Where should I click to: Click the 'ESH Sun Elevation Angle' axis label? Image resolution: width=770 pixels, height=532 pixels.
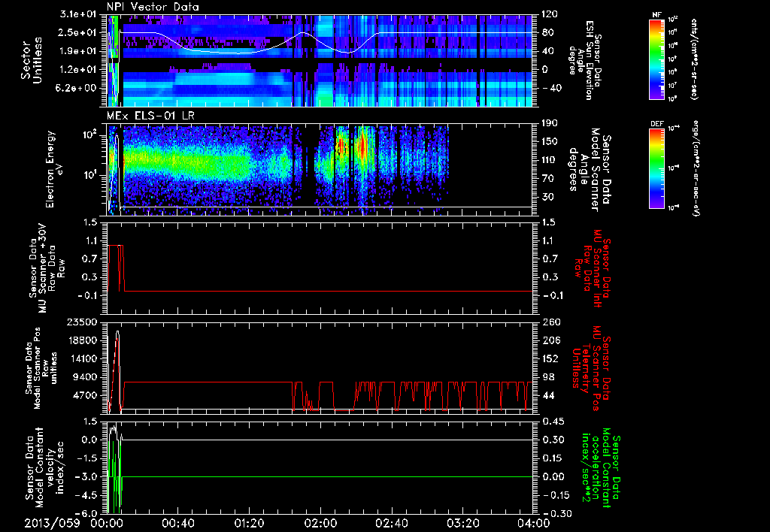click(587, 60)
